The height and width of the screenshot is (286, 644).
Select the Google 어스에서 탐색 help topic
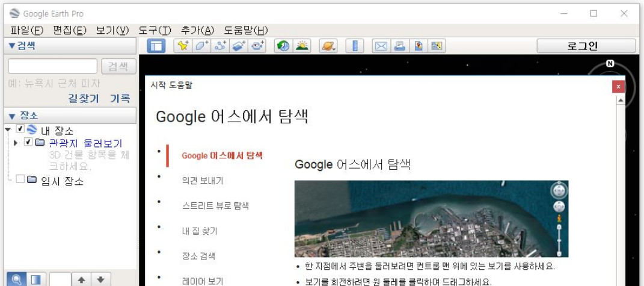pos(222,155)
